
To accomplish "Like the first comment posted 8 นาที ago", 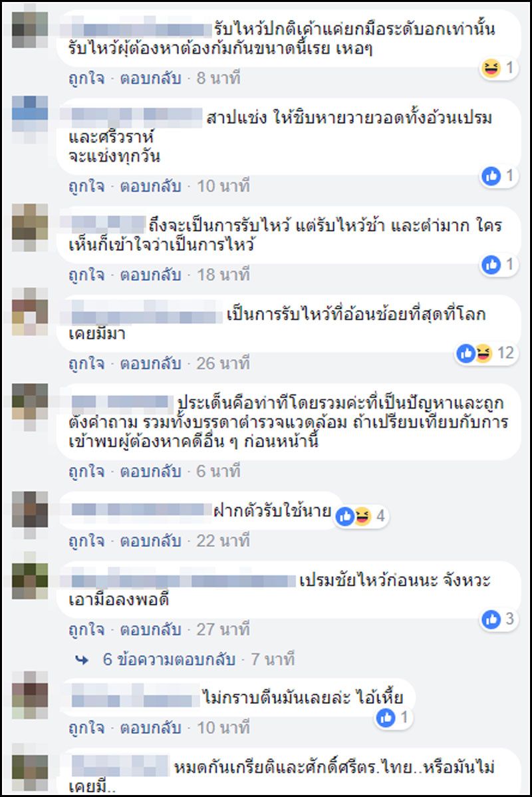I will coord(86,79).
